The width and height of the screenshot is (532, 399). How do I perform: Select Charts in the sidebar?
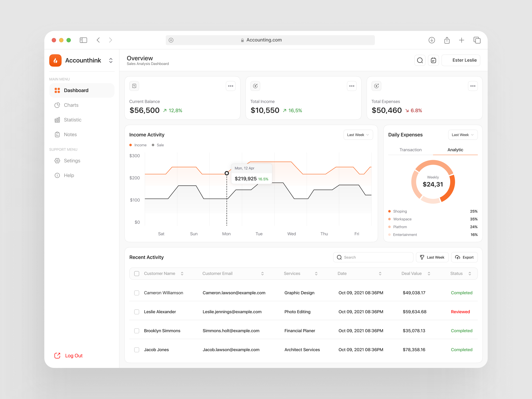tap(71, 105)
